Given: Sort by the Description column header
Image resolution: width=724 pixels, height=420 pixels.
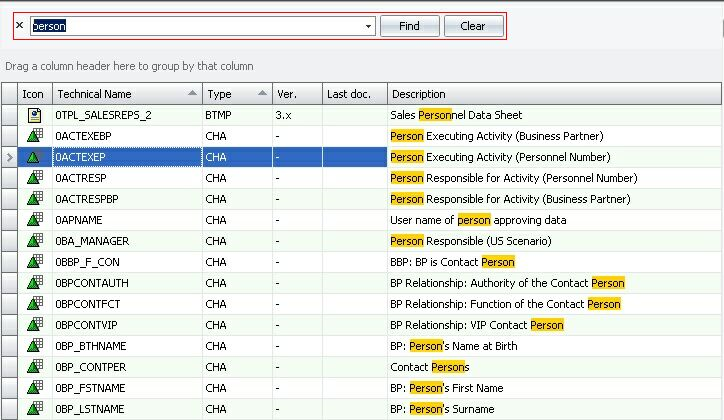Looking at the screenshot, I should 550,94.
